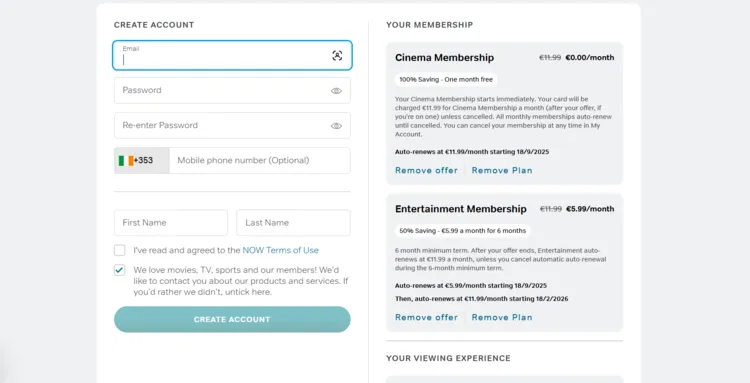Click into the Password field
750x383 pixels.
pos(232,90)
